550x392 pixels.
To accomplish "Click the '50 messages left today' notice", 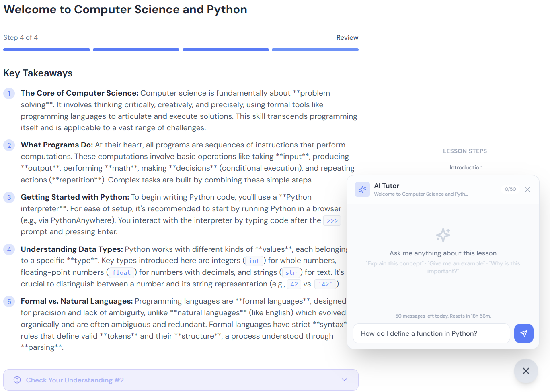I will (x=443, y=316).
